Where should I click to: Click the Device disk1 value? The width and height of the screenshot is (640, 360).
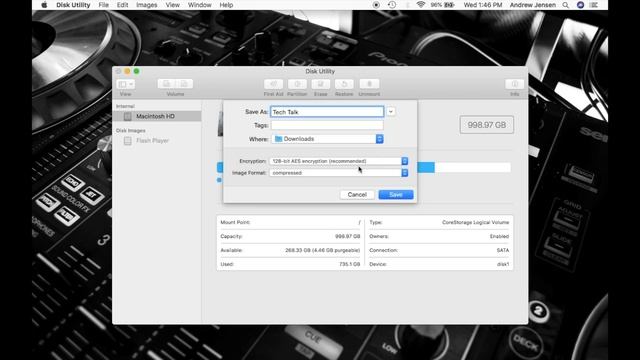(x=503, y=264)
